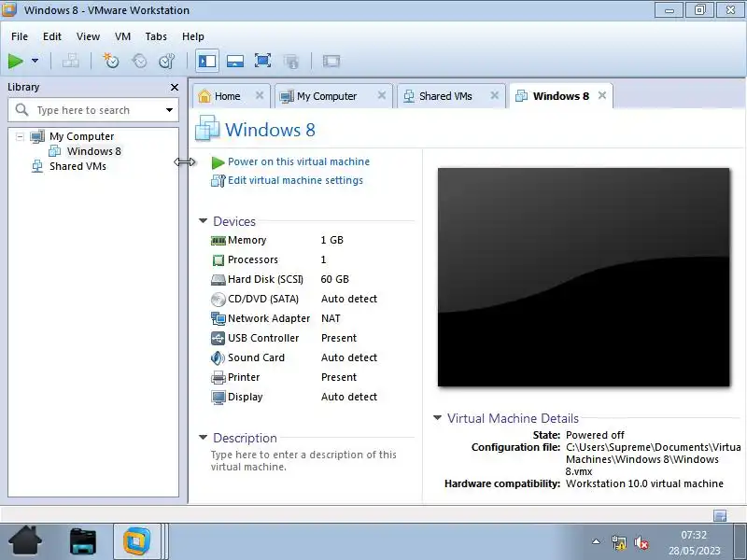Image resolution: width=747 pixels, height=560 pixels.
Task: Click the Network Adapter device icon
Action: click(x=218, y=318)
